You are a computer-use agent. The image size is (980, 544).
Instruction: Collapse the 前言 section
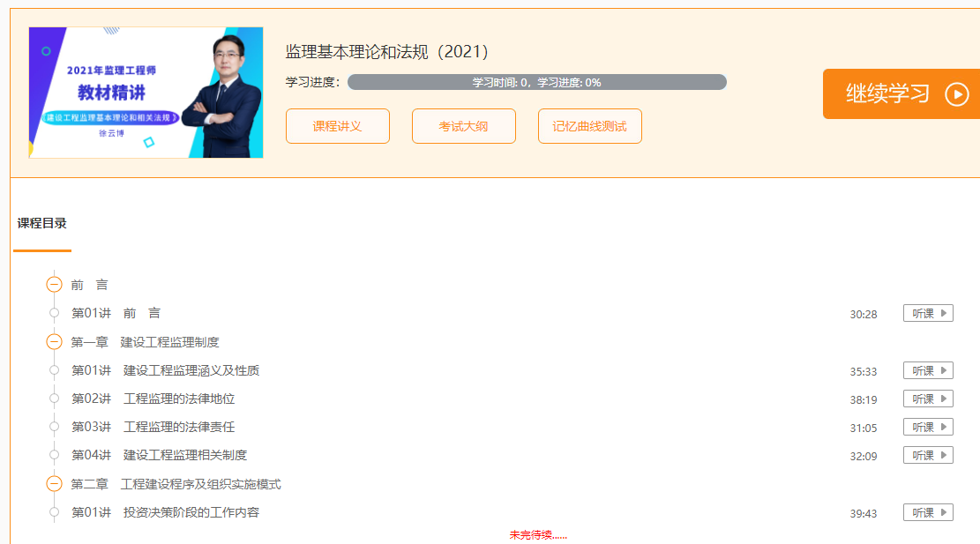tap(54, 285)
